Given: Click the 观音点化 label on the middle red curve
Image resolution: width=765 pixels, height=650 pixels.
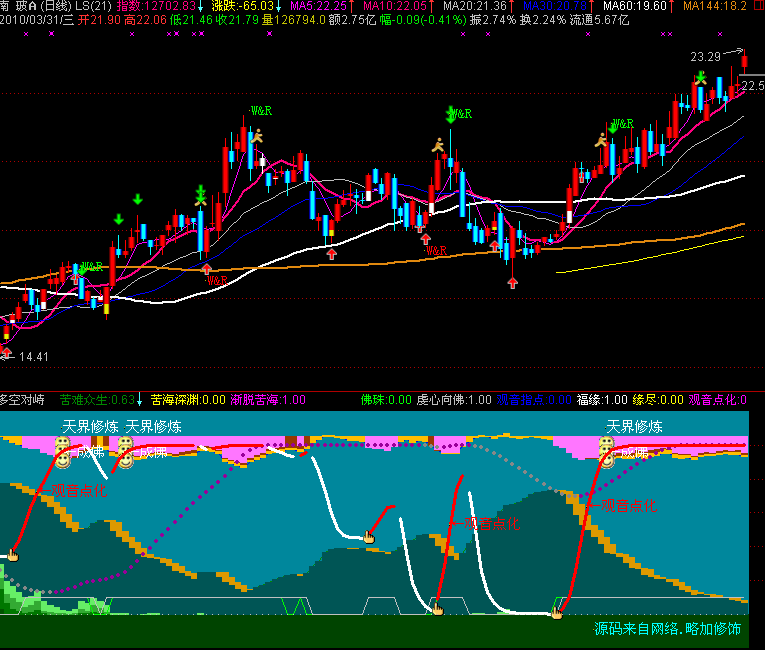Looking at the screenshot, I should click(492, 524).
